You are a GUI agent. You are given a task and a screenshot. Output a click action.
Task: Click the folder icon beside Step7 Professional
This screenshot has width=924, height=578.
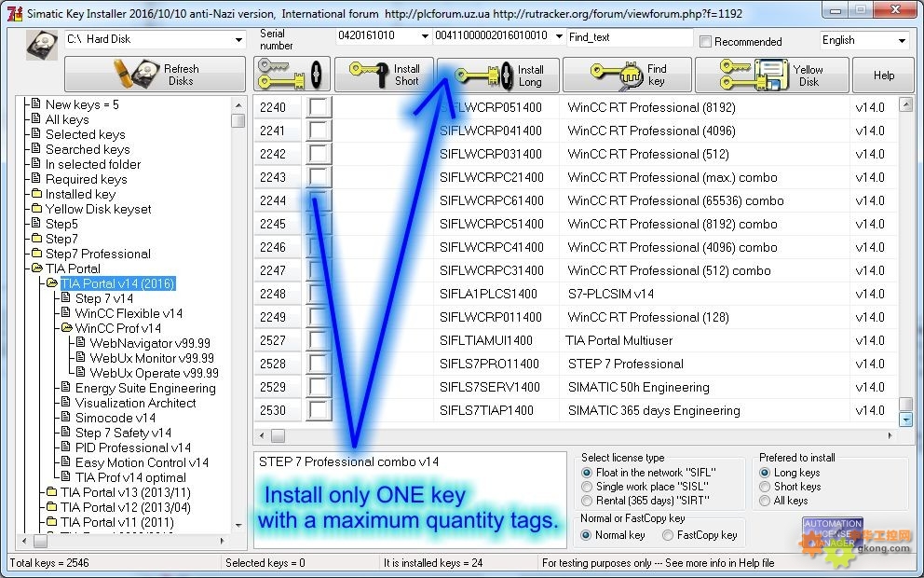coord(36,253)
